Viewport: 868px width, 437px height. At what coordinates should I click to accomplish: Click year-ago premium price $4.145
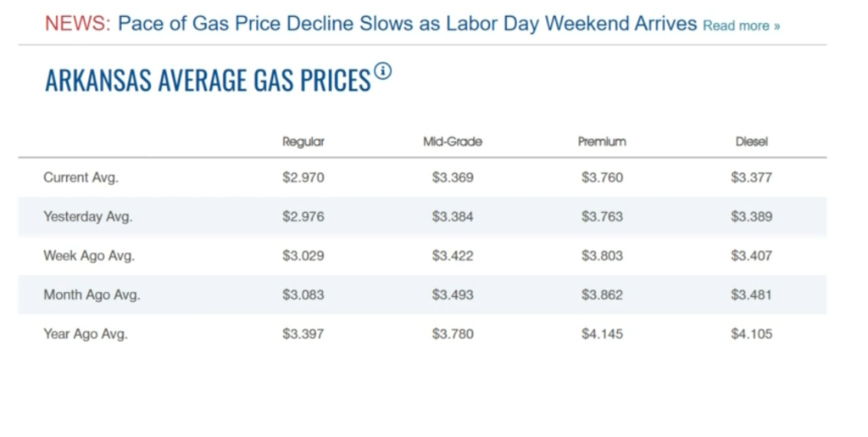602,333
